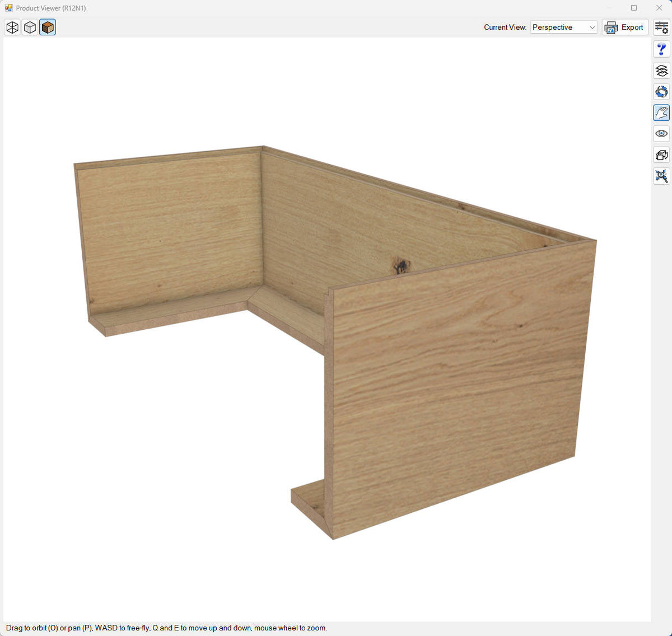Select the camera view cube icon
The image size is (672, 636).
[x=661, y=155]
